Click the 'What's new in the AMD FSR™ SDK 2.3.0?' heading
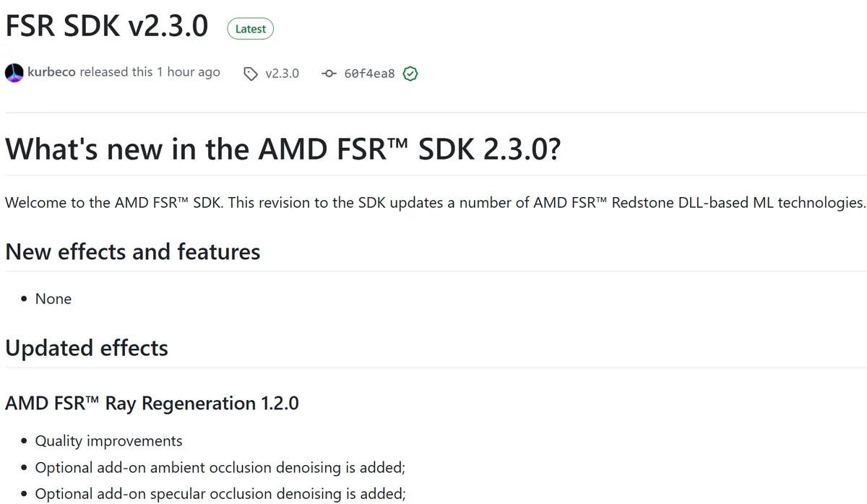This screenshot has height=504, width=867. [x=282, y=148]
